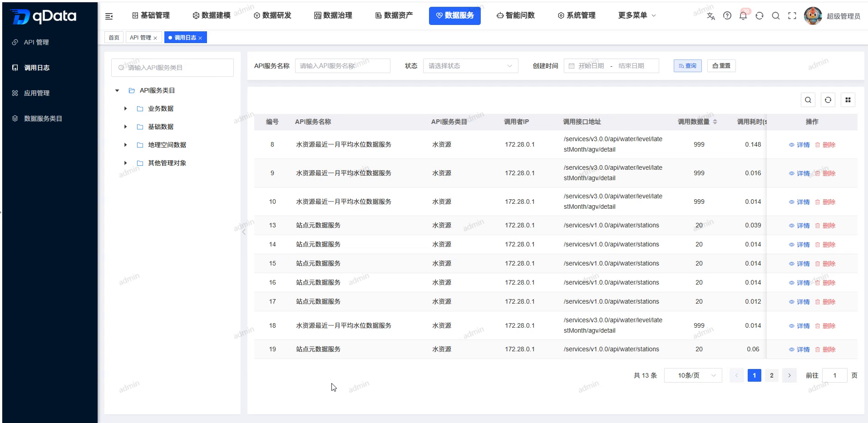Expand the 其他管理对象 tree node
This screenshot has height=423, width=868.
coord(125,163)
